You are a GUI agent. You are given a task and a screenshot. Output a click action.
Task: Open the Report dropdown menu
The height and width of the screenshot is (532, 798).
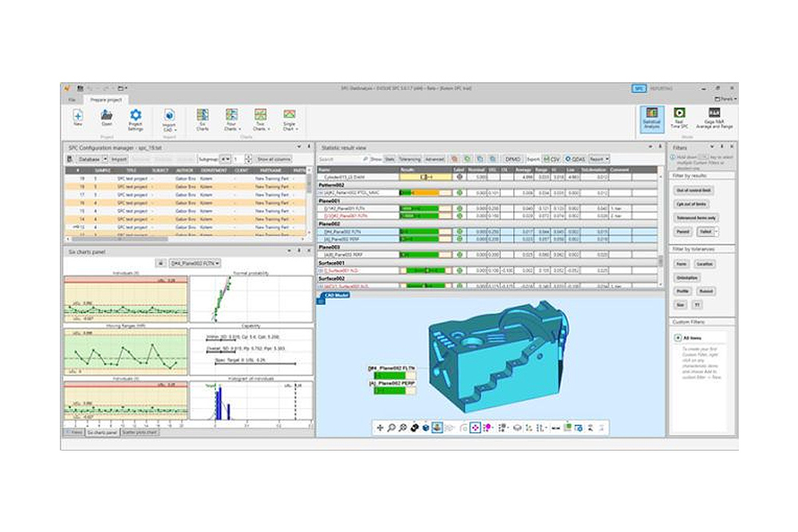[x=599, y=160]
